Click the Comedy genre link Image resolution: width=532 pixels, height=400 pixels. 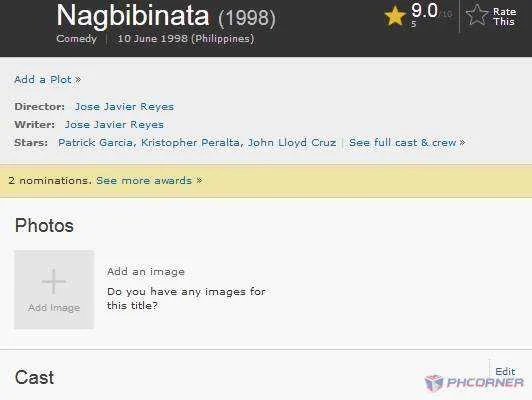tap(77, 39)
